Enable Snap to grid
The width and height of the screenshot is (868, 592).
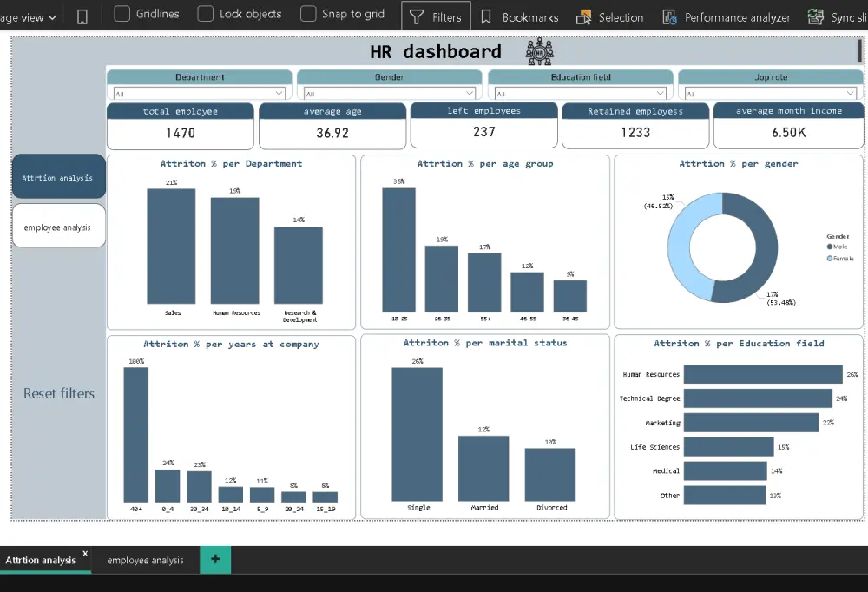308,14
